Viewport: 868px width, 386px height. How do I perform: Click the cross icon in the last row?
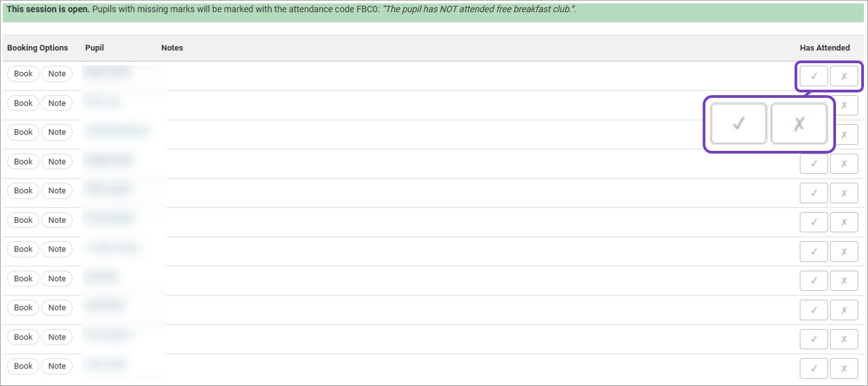(844, 368)
